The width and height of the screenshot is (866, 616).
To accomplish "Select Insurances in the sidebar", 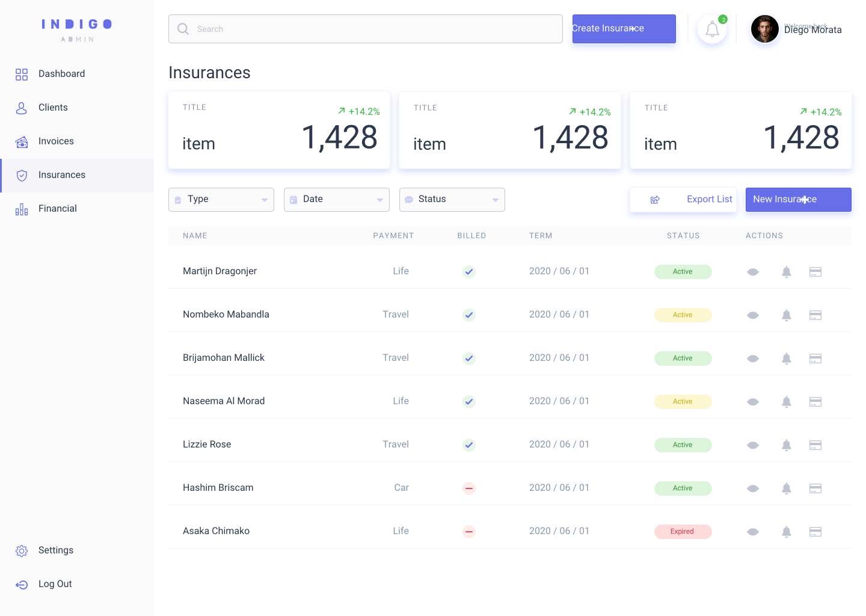I will click(x=77, y=175).
